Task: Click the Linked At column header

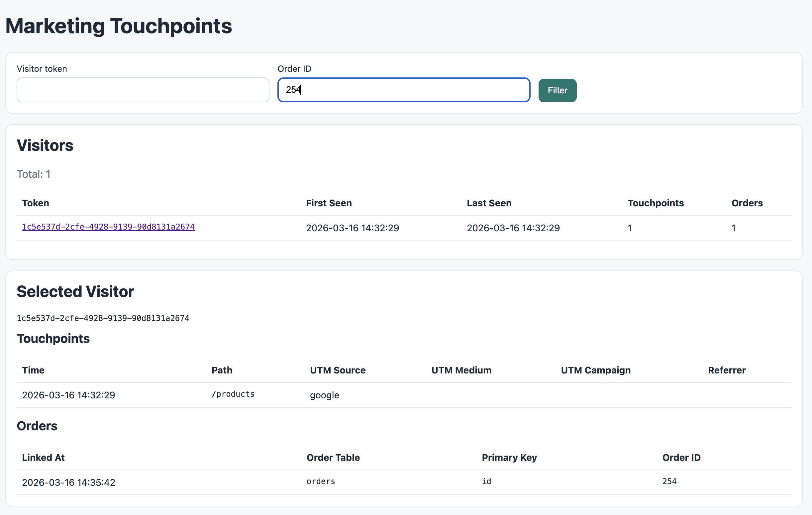Action: click(43, 457)
